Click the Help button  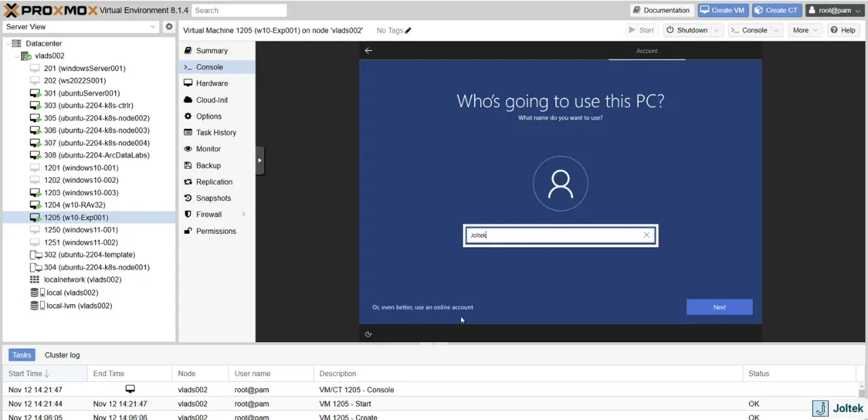tap(842, 30)
